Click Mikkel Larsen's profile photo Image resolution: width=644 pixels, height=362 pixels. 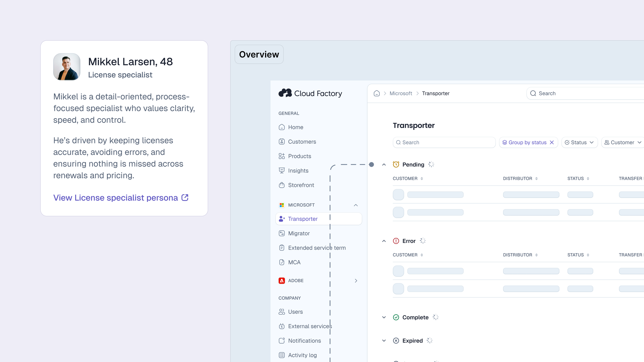click(67, 67)
